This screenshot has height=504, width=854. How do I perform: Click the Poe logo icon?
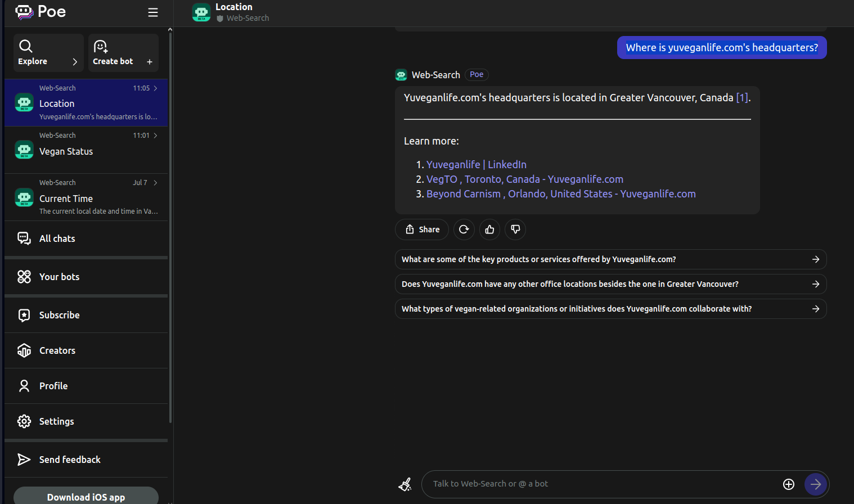[24, 12]
